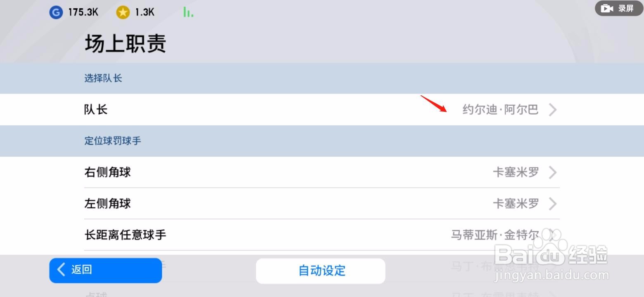Screen dimensions: 644x297
Task: Select the 队长 captain row
Action: click(322, 110)
